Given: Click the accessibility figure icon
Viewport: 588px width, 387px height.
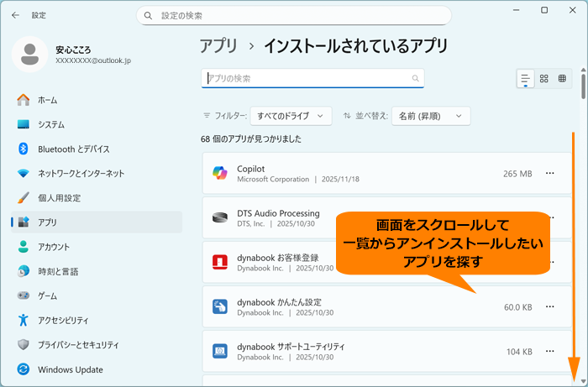Looking at the screenshot, I should pyautogui.click(x=24, y=320).
